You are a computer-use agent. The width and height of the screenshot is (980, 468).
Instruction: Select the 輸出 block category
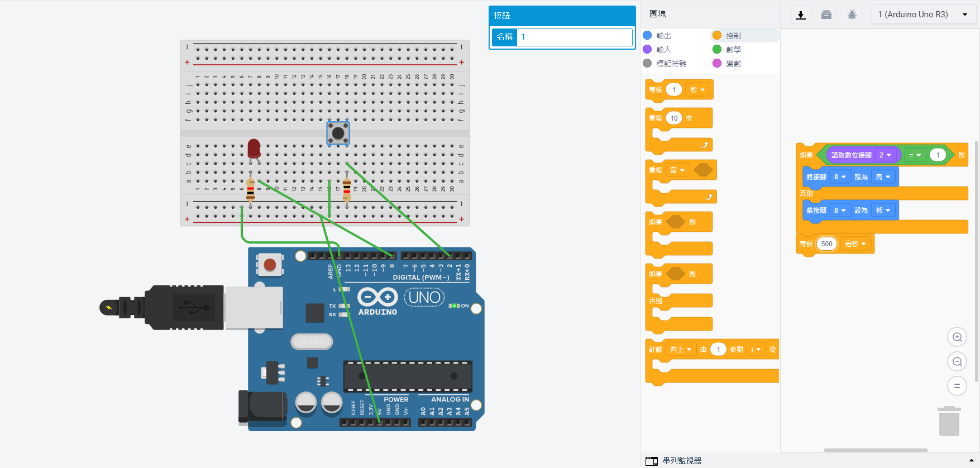click(x=663, y=36)
